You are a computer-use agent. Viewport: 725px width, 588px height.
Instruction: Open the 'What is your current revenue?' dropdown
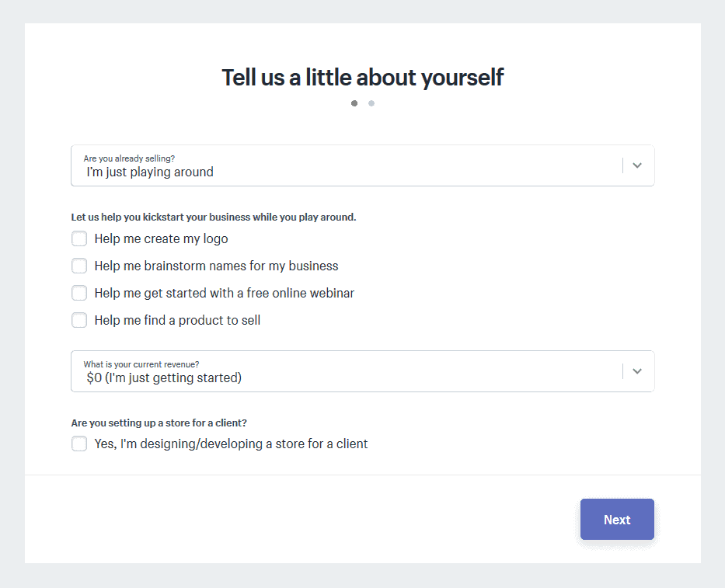coord(362,371)
